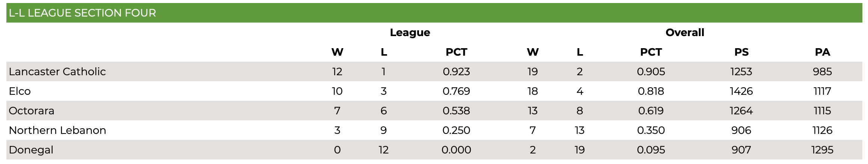
Task: Click the Northern Lebanon team name
Action: [57, 130]
